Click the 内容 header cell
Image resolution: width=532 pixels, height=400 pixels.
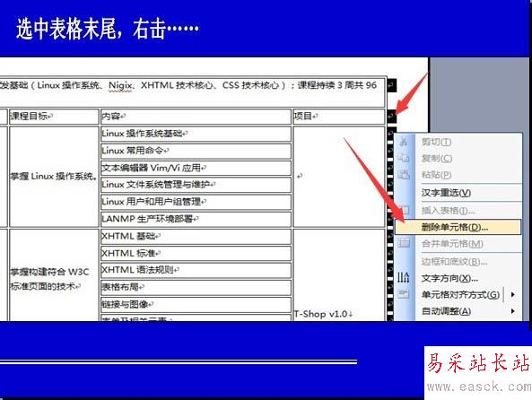click(196, 117)
